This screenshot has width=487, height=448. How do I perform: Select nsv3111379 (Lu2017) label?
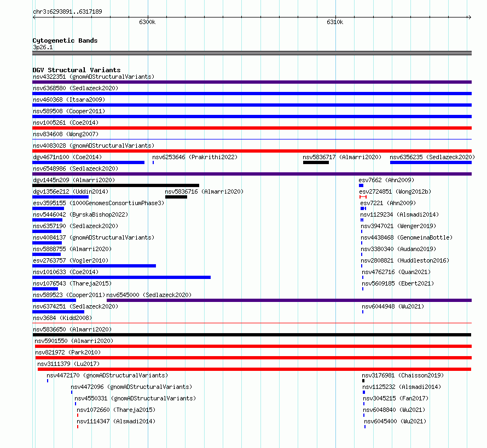coord(68,364)
